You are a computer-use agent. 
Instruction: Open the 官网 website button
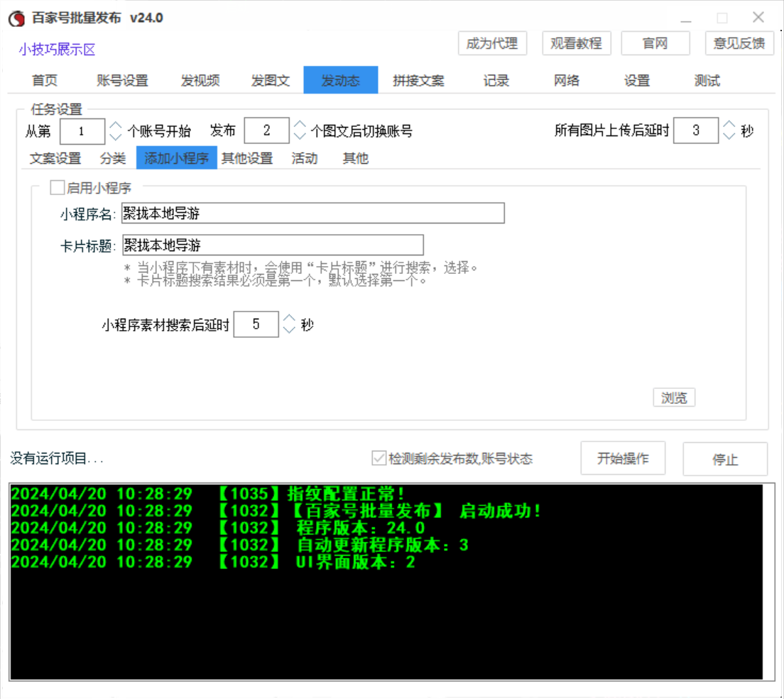click(x=655, y=43)
